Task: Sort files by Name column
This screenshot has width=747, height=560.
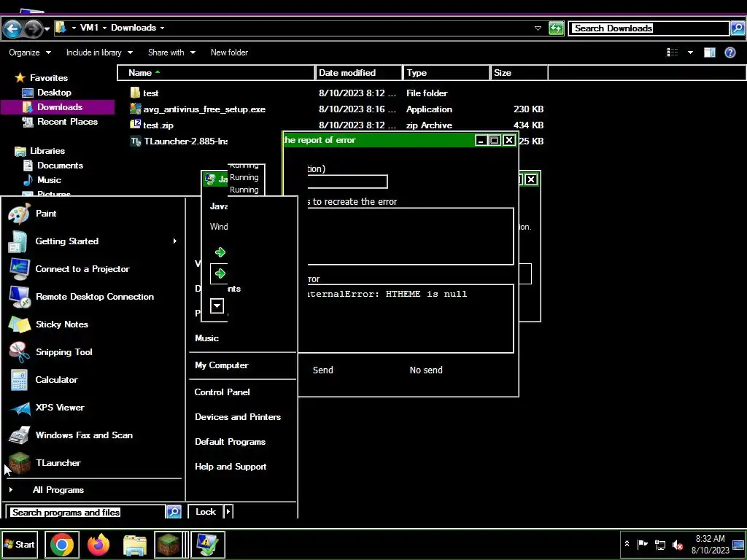Action: click(x=216, y=73)
